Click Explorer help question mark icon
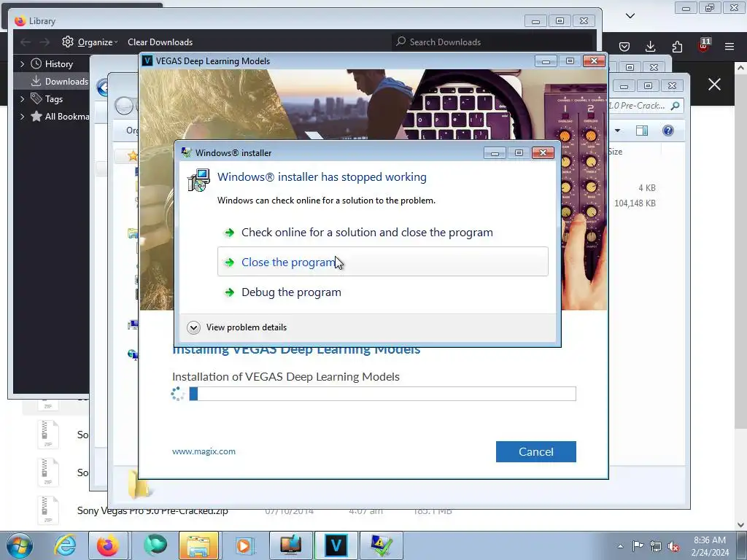Image resolution: width=747 pixels, height=560 pixels. tap(668, 131)
